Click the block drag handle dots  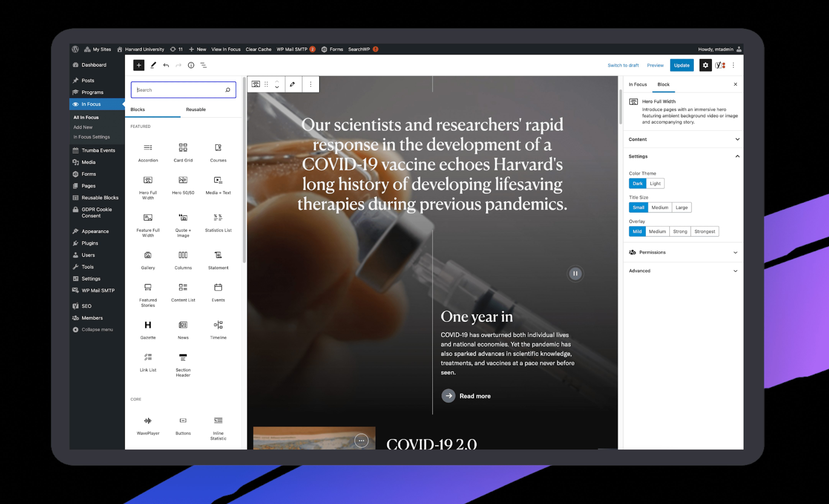click(266, 84)
